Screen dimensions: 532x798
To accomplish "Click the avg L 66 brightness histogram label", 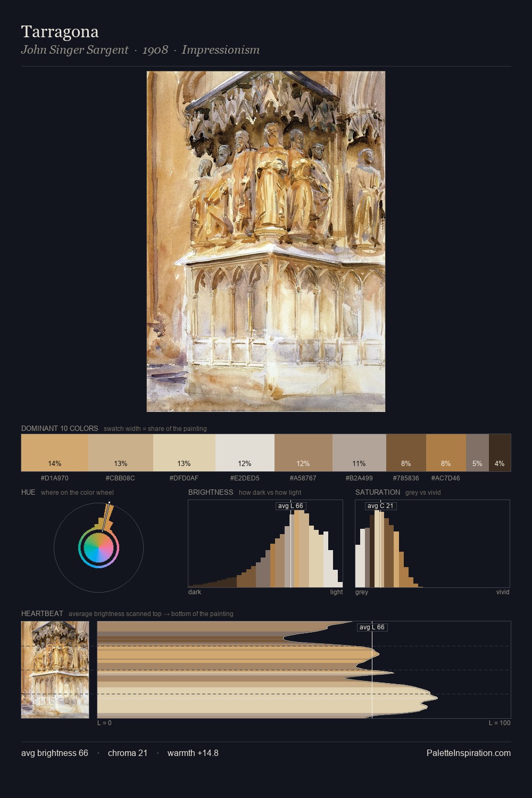I will point(290,506).
